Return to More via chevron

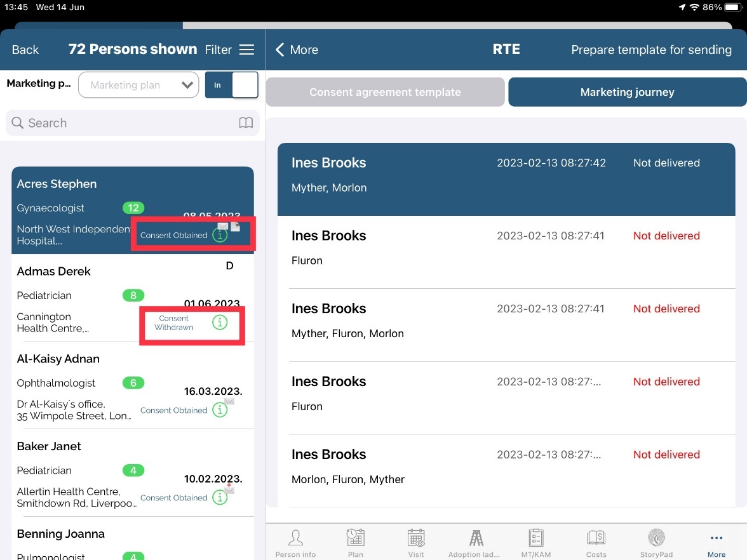[296, 50]
